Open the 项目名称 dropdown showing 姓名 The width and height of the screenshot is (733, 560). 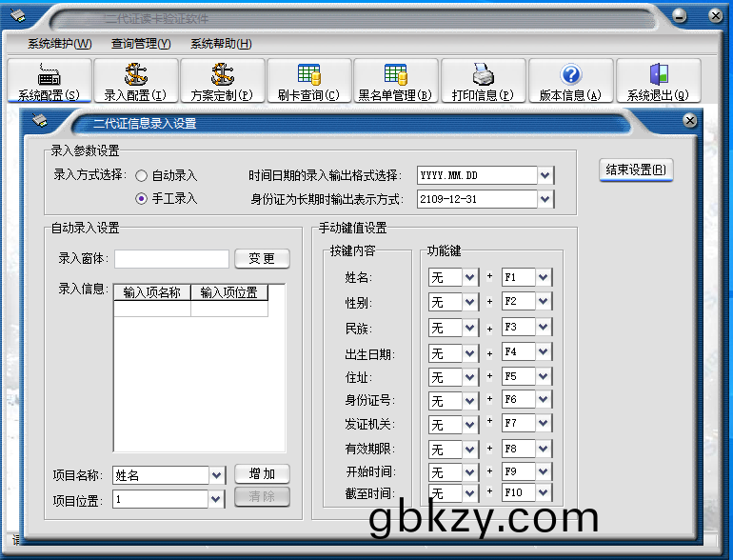pyautogui.click(x=217, y=474)
